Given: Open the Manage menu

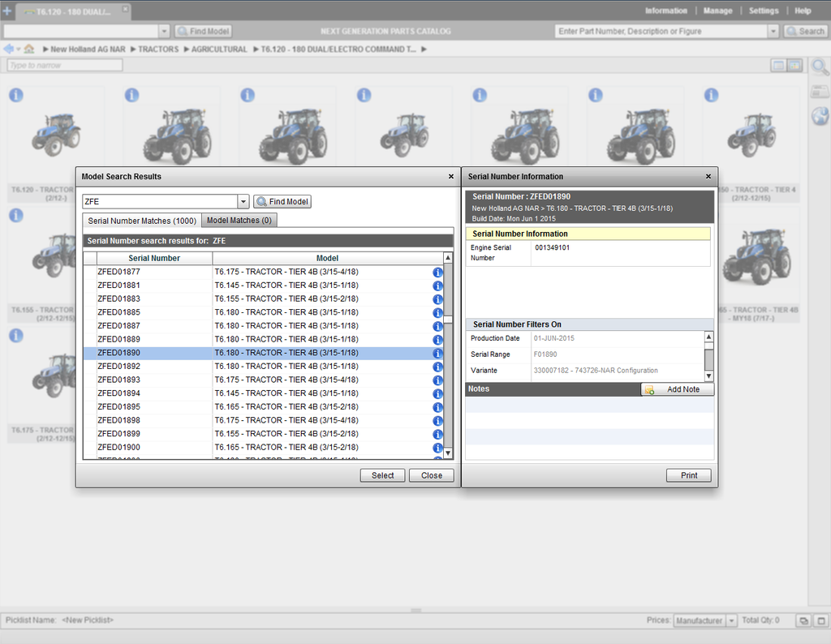Looking at the screenshot, I should pyautogui.click(x=717, y=11).
